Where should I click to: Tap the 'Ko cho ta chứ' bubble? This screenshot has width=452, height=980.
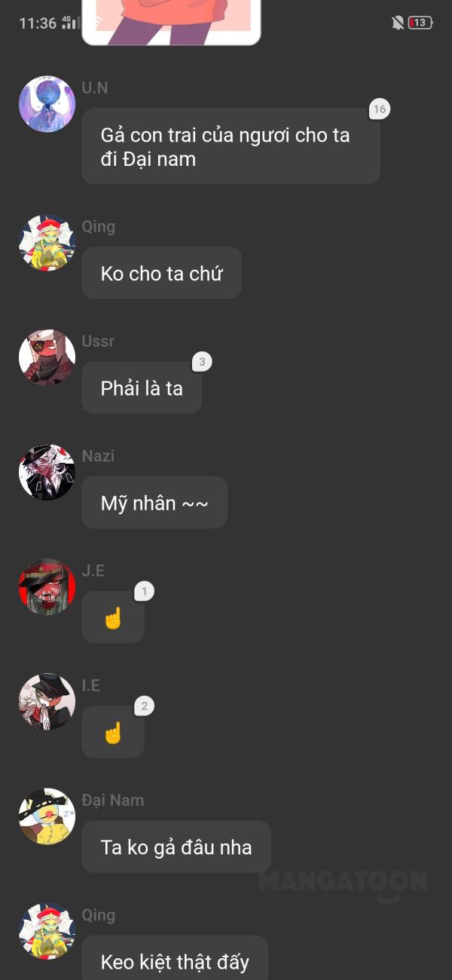[161, 273]
